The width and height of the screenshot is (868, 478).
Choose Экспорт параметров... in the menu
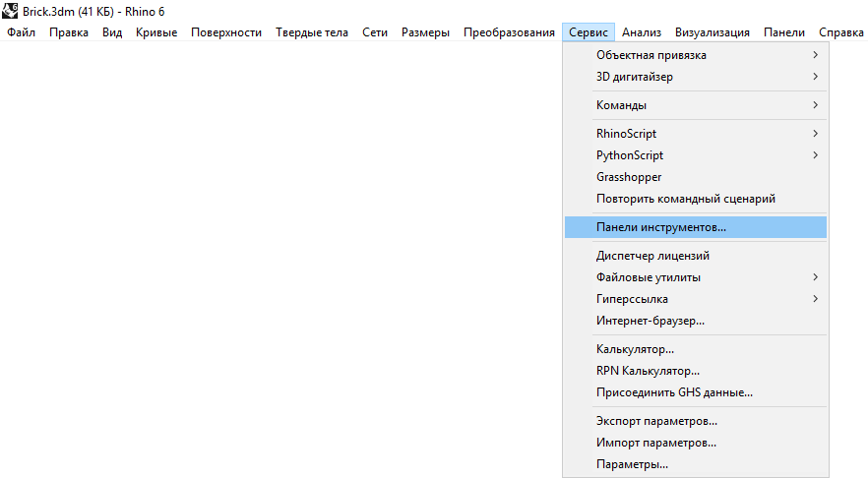656,421
